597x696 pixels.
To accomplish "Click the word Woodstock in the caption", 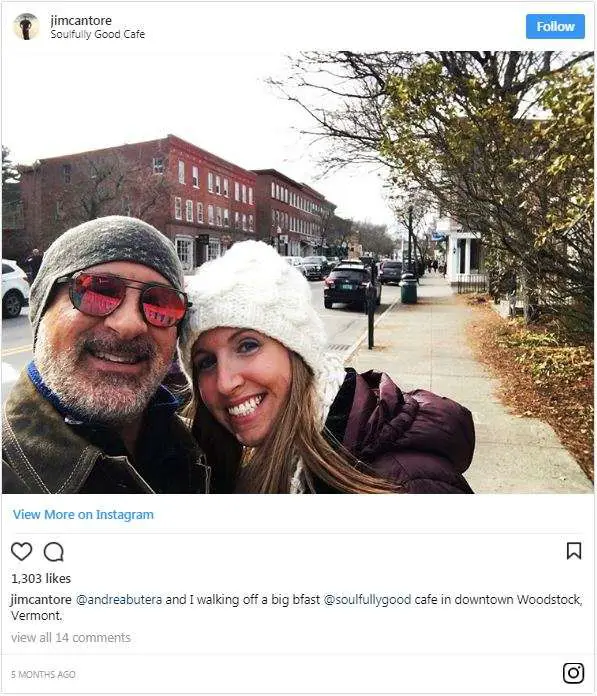I will 549,600.
